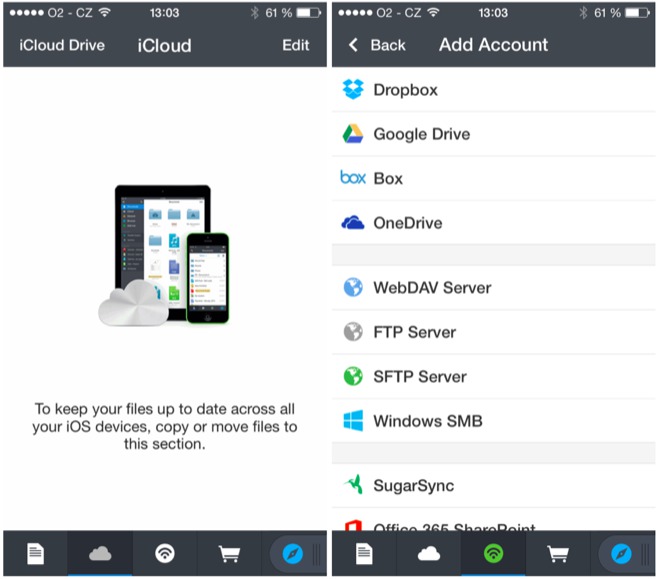
Task: Select the OneDrive cloud icon
Action: point(353,222)
